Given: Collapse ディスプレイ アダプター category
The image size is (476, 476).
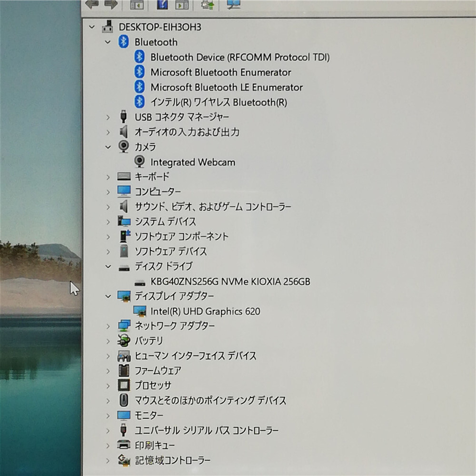Looking at the screenshot, I should click(108, 296).
